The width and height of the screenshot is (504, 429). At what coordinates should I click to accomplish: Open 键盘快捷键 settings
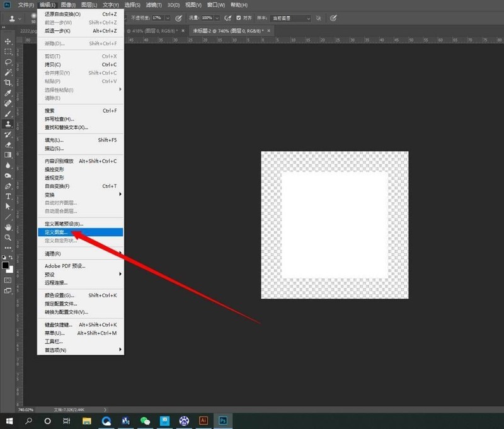[60, 324]
